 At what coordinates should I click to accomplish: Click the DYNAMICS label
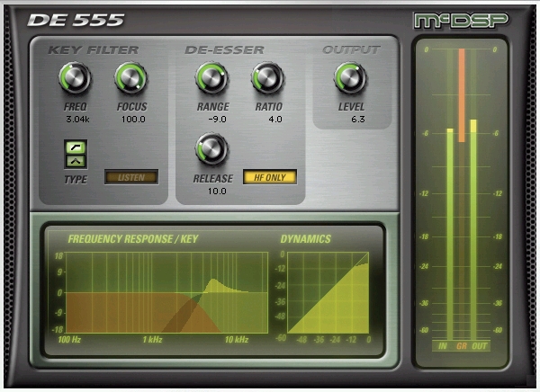[305, 239]
